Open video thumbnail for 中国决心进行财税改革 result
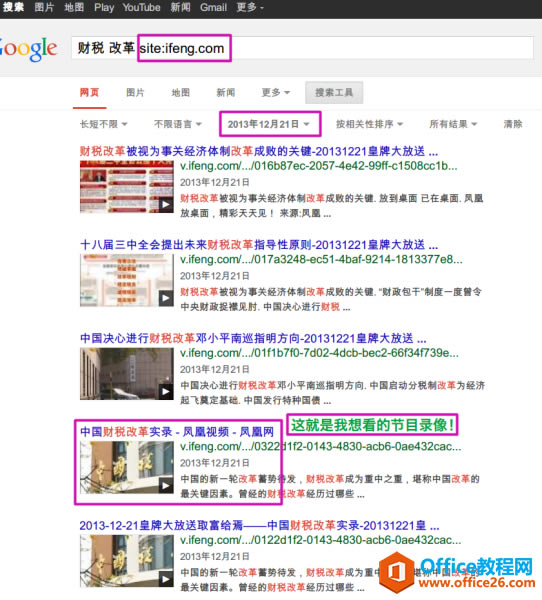The height and width of the screenshot is (600, 542). [127, 374]
